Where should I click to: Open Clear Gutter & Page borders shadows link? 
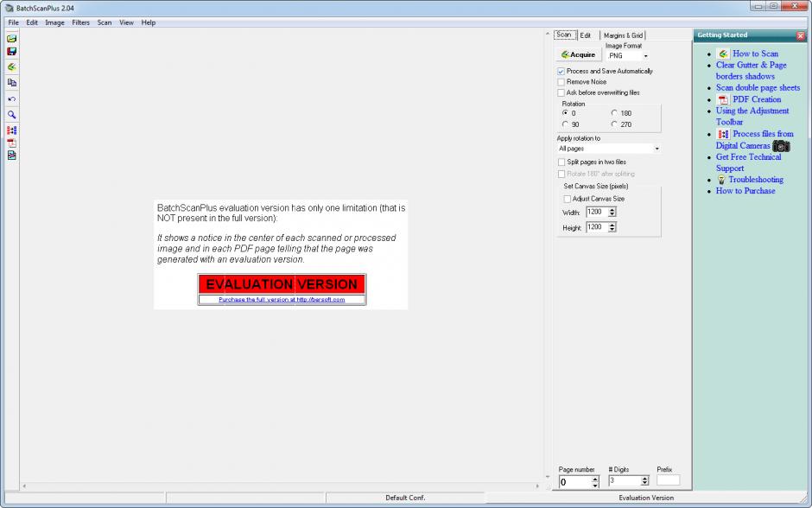click(751, 71)
